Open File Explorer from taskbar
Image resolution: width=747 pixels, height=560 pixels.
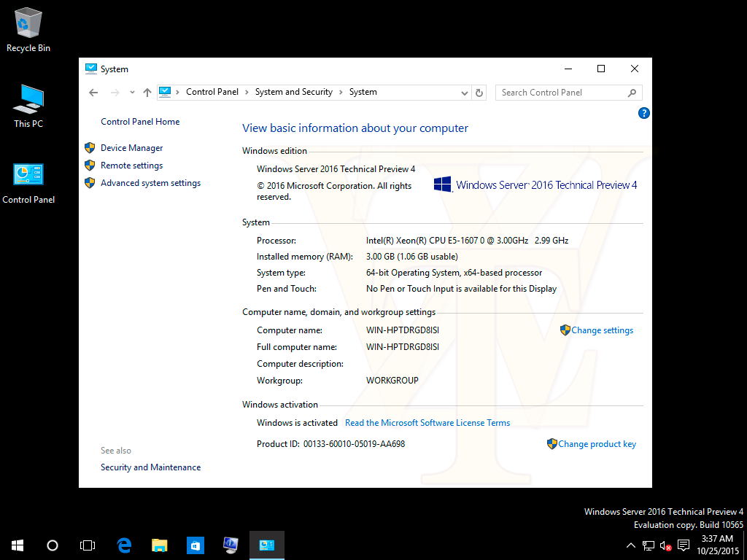point(160,545)
